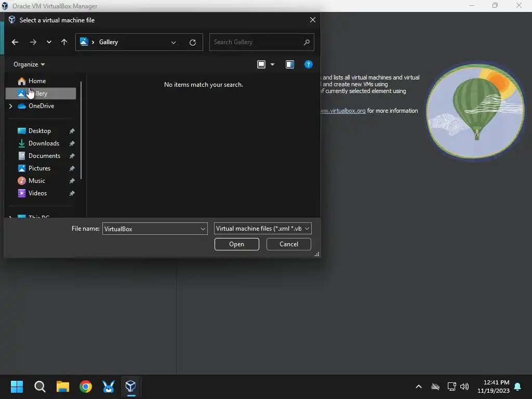
Task: Click the search magnifier icon
Action: tap(307, 42)
